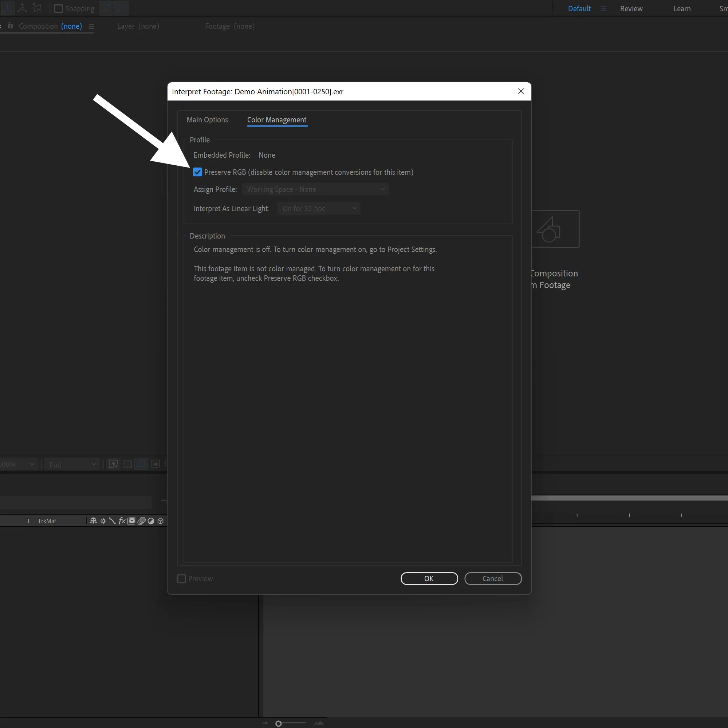728x728 pixels.
Task: Toggle the Transparency Grid checkerboard icon
Action: coord(128,464)
